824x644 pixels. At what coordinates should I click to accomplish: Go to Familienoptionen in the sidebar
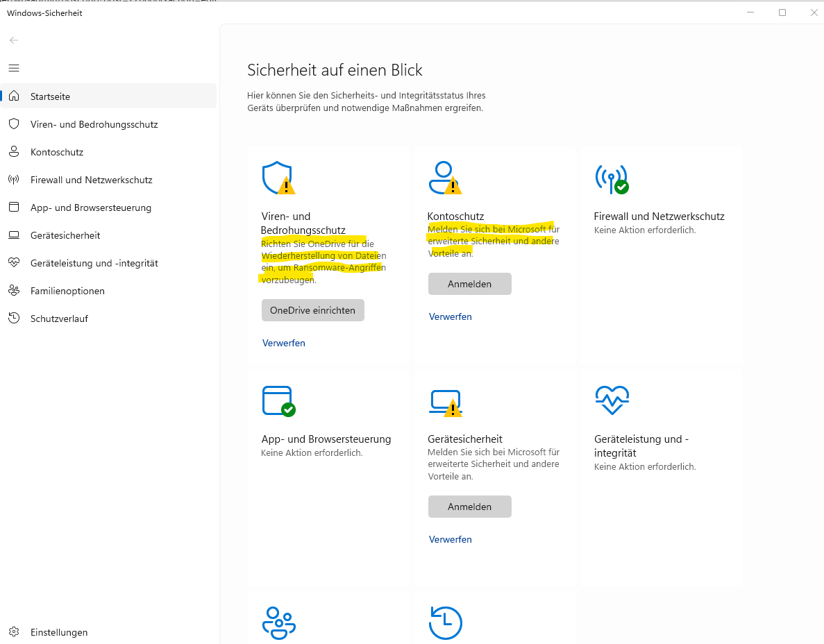click(67, 291)
